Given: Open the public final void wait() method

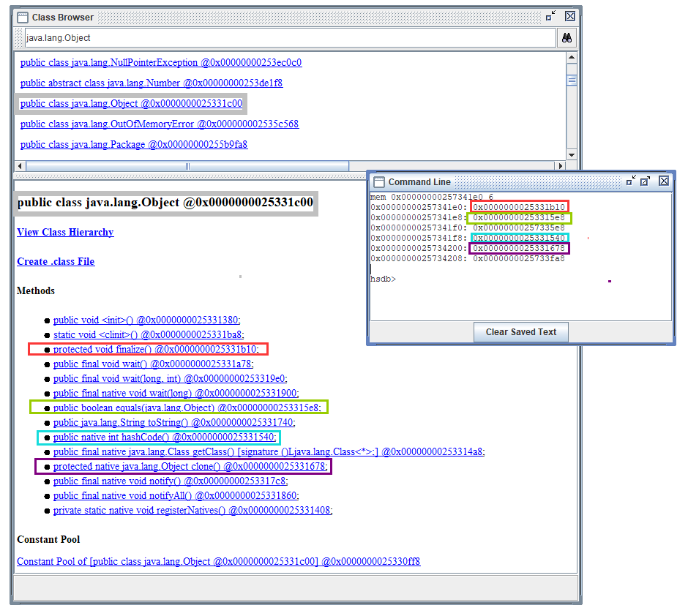Looking at the screenshot, I should pyautogui.click(x=154, y=364).
